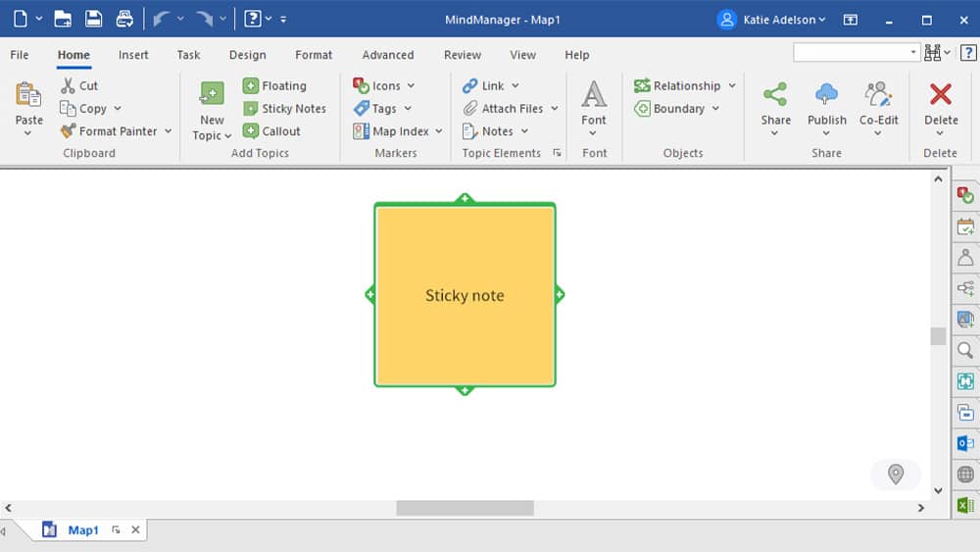
Task: Add Sticky Notes to the map
Action: (x=284, y=108)
